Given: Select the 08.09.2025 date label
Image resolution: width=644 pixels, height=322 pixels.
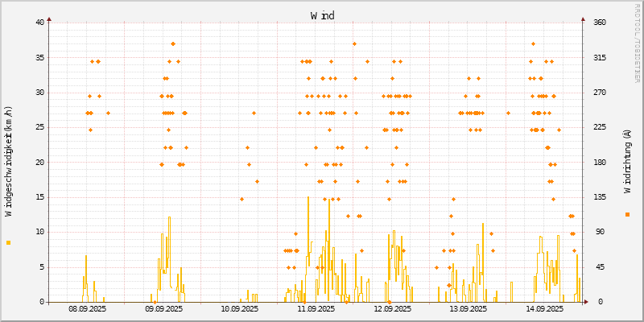Looking at the screenshot, I should click(x=87, y=308).
